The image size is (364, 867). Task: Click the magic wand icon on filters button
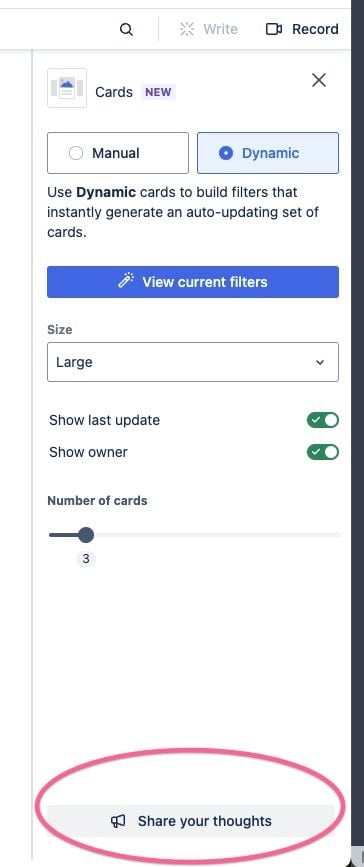pyautogui.click(x=126, y=281)
